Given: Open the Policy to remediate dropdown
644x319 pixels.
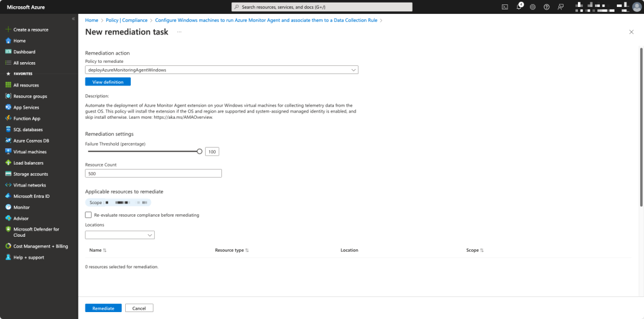Looking at the screenshot, I should (x=221, y=70).
